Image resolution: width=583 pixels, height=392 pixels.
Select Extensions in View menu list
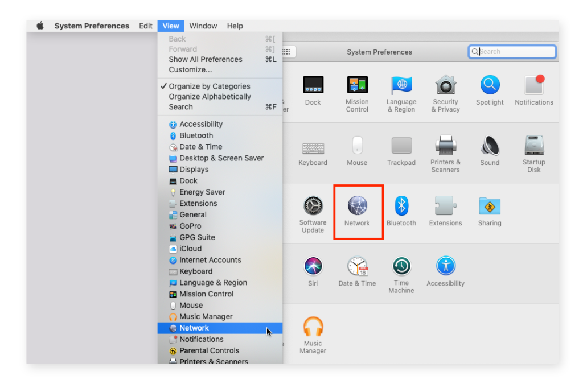click(x=220, y=204)
